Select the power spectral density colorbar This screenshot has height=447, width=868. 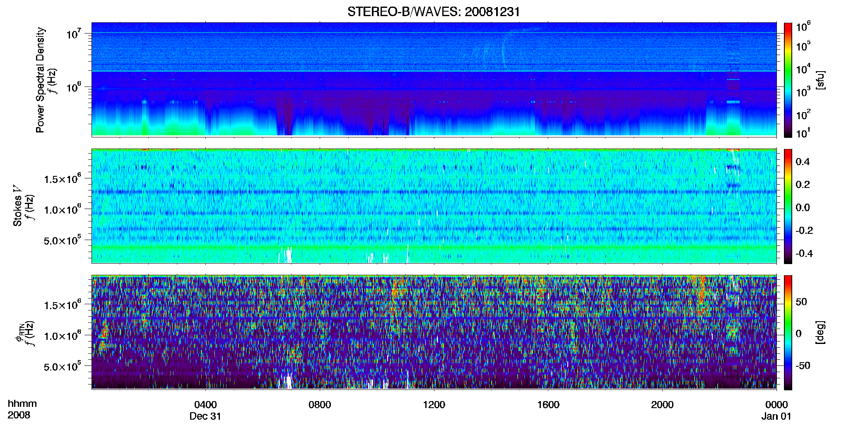pyautogui.click(x=788, y=80)
